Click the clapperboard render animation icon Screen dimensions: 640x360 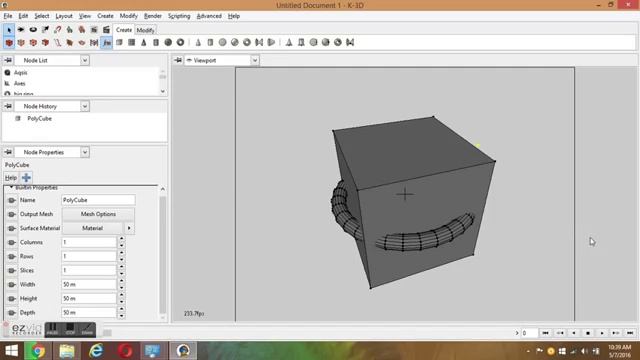pos(106,30)
